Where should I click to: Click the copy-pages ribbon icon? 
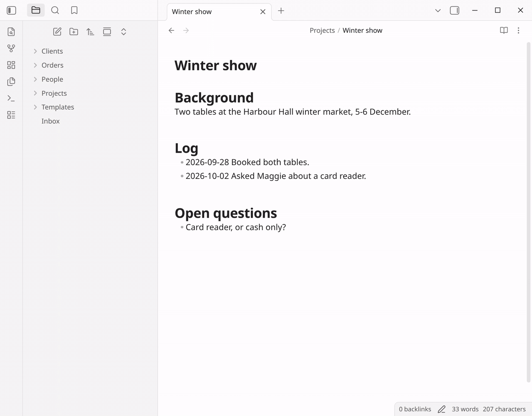coord(11,82)
